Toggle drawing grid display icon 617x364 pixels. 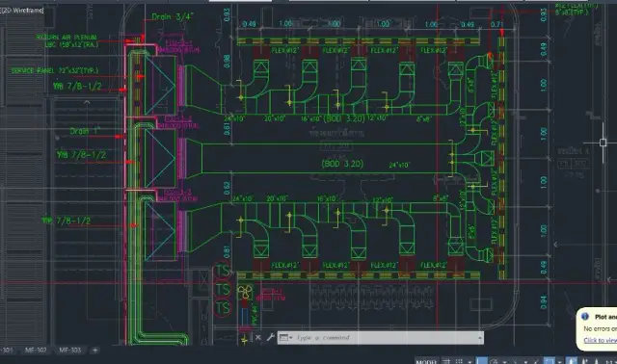coord(446,361)
